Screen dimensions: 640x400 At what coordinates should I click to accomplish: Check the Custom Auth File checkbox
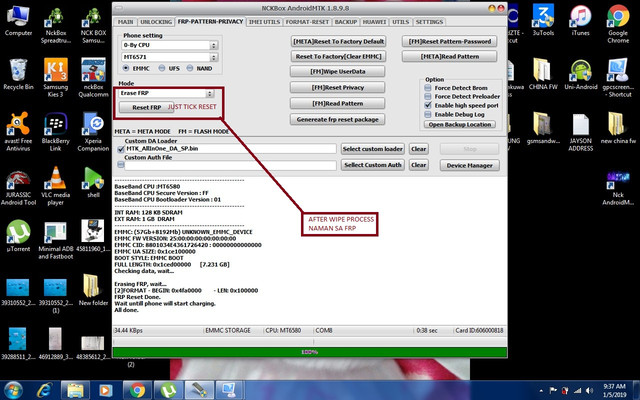pyautogui.click(x=121, y=164)
